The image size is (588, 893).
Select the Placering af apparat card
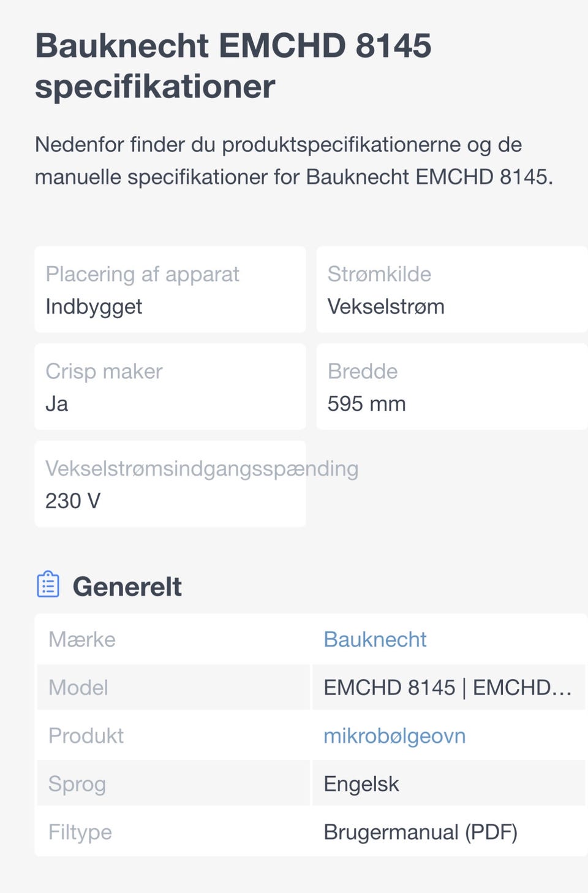[170, 289]
